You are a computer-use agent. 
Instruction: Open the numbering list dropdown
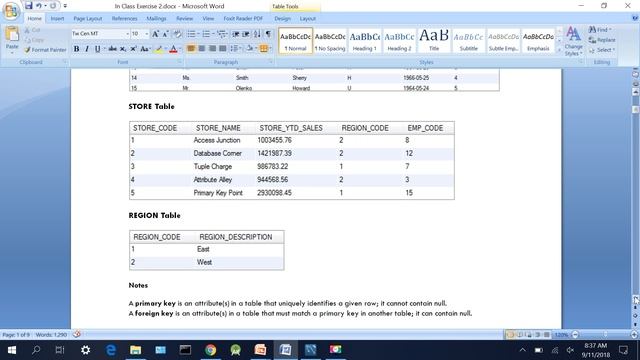click(x=213, y=34)
